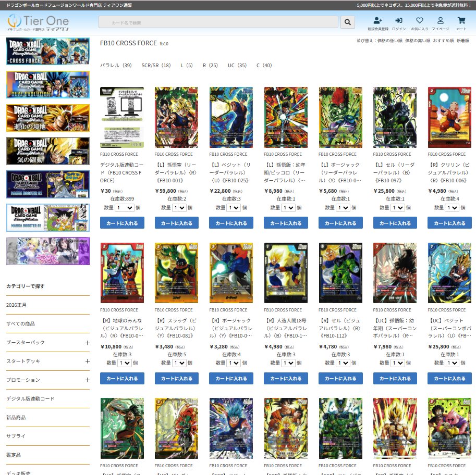
Task: Open favorites heart icon
Action: point(420,21)
